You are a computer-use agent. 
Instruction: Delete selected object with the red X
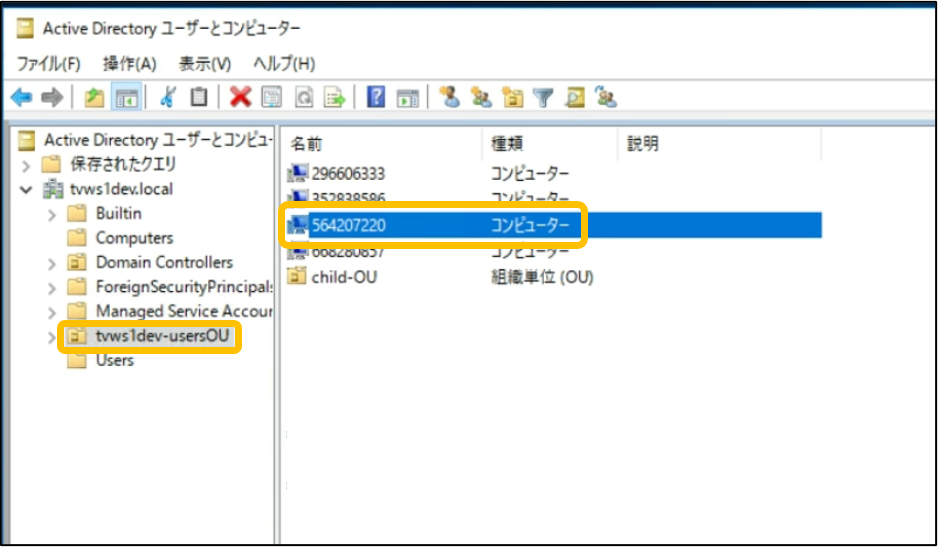240,97
